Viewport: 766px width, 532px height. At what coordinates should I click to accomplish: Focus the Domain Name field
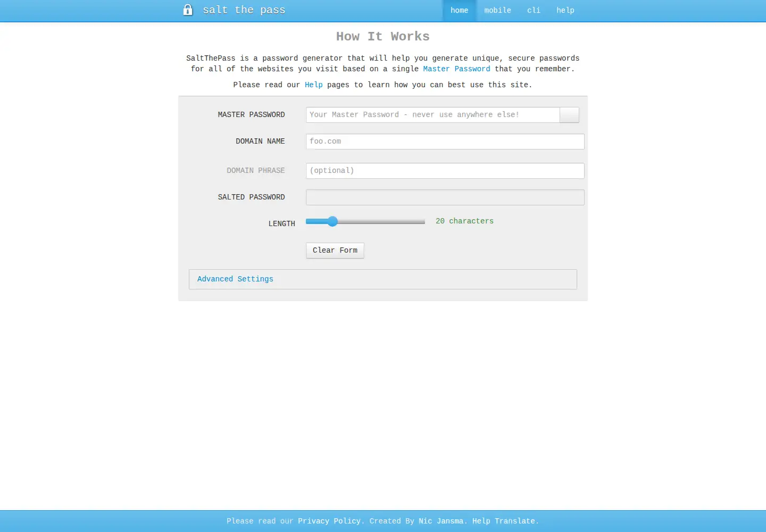tap(445, 142)
